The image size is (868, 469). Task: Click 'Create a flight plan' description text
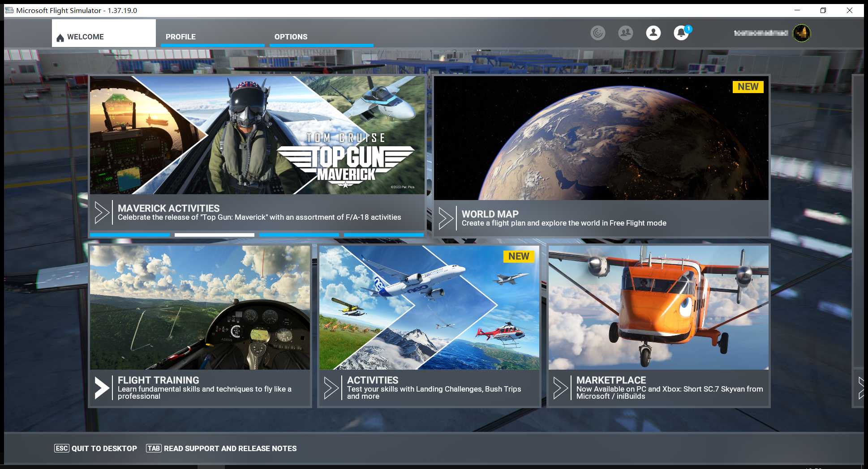564,223
